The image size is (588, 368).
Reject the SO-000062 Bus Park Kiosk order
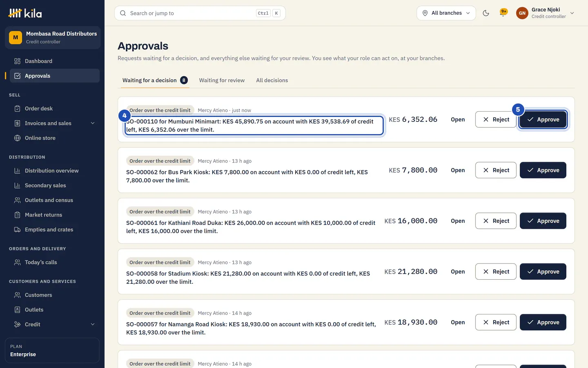[496, 170]
